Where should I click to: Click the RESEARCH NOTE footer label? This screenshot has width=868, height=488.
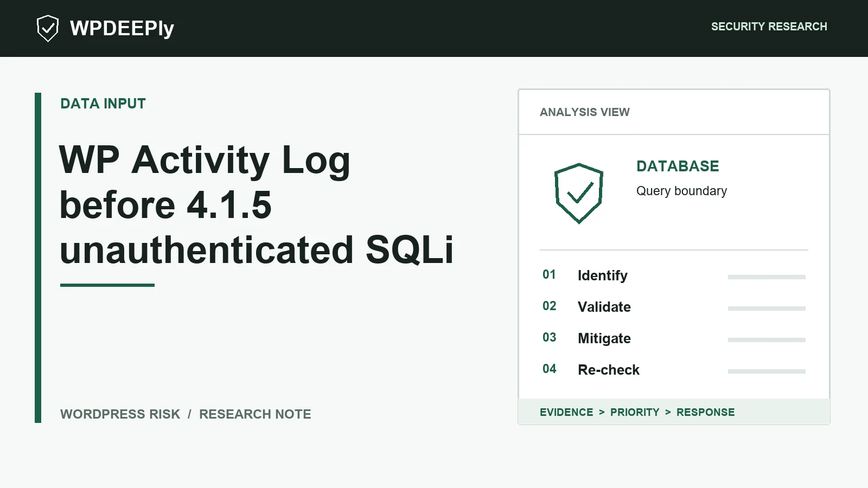(x=255, y=414)
